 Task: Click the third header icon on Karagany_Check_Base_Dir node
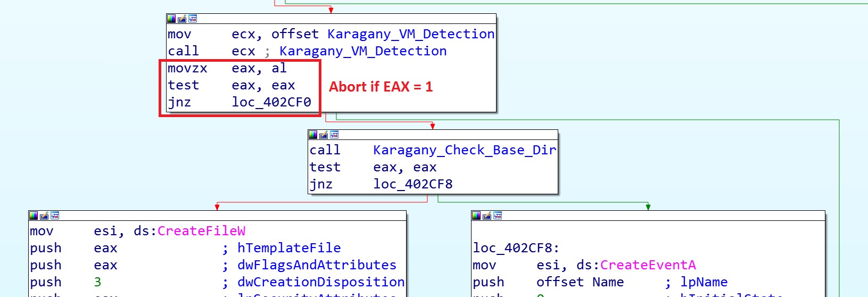coord(334,135)
